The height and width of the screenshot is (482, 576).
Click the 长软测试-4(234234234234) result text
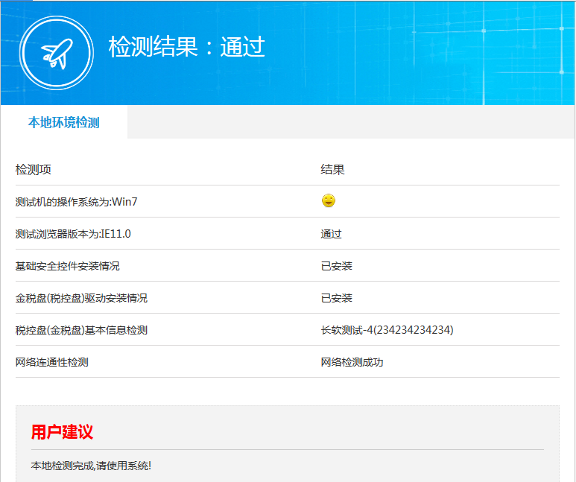tap(387, 330)
